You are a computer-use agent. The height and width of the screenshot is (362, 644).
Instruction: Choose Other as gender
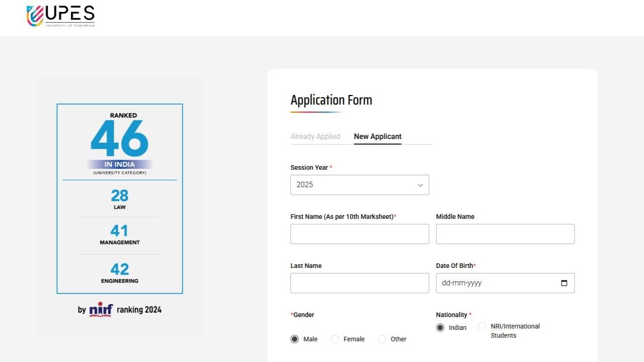382,339
